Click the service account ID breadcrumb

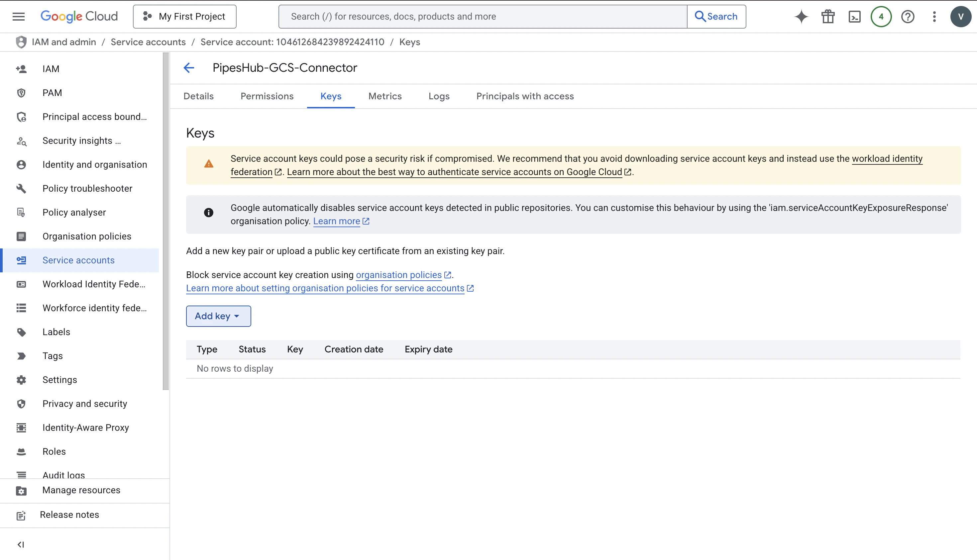tap(292, 42)
